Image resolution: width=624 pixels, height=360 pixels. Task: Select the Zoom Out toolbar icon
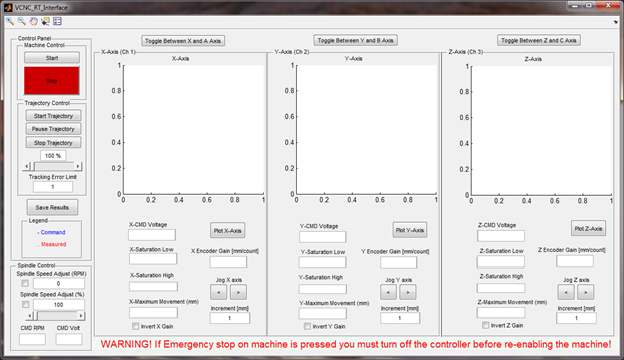click(21, 21)
